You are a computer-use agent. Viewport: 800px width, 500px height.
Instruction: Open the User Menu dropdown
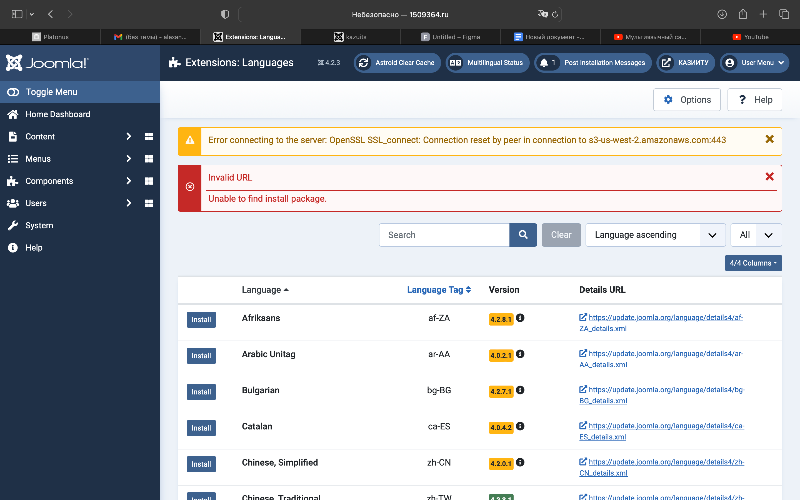(755, 63)
